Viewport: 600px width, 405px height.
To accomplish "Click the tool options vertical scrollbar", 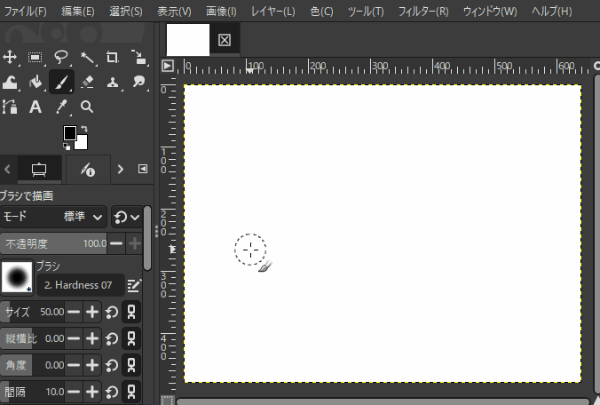I will 147,238.
